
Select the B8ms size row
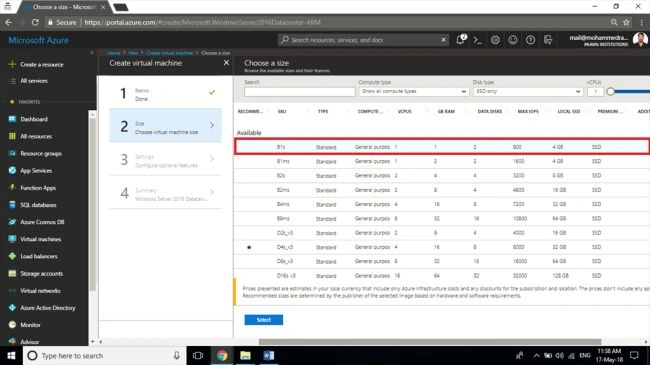pos(442,219)
